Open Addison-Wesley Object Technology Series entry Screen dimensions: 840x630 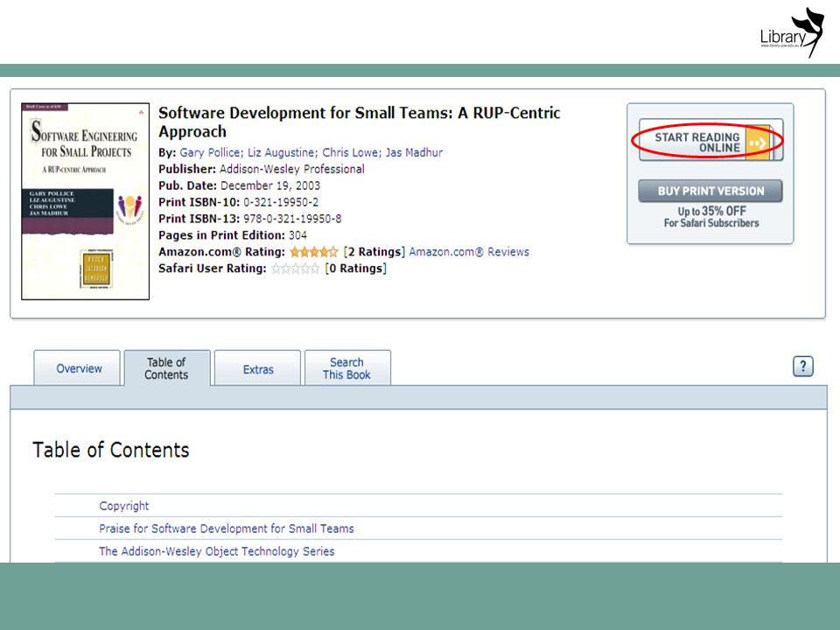(216, 551)
